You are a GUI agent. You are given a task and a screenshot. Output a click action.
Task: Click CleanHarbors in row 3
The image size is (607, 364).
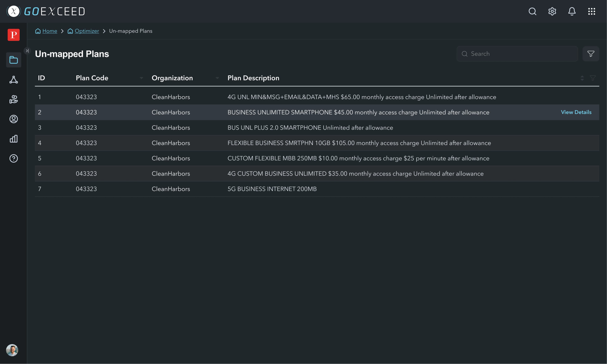[x=171, y=128]
